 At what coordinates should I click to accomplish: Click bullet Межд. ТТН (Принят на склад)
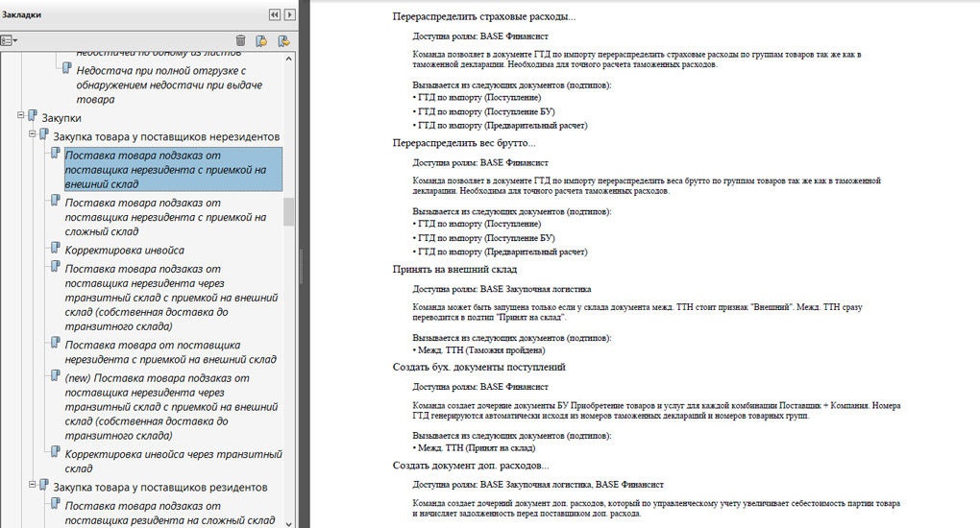click(474, 447)
